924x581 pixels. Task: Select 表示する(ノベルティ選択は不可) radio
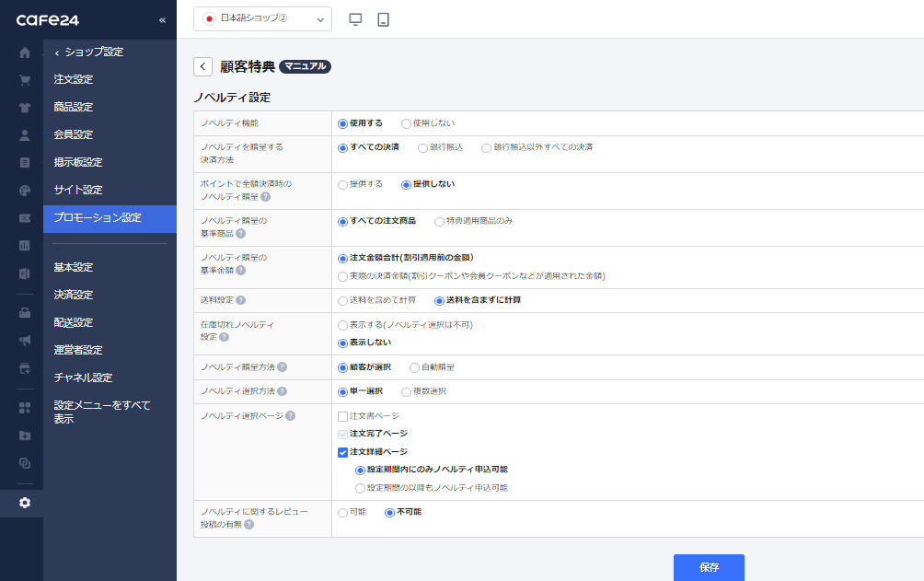[x=342, y=325]
